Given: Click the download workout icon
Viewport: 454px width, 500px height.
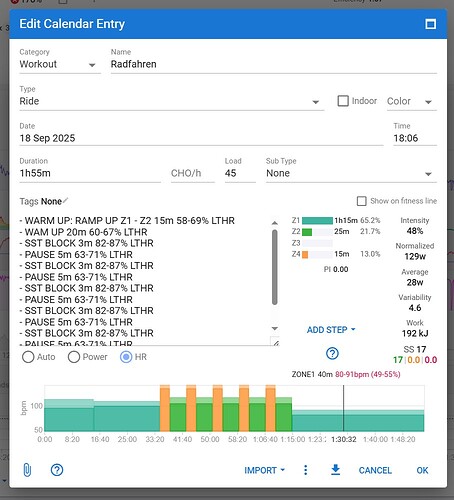Looking at the screenshot, I should pyautogui.click(x=336, y=470).
